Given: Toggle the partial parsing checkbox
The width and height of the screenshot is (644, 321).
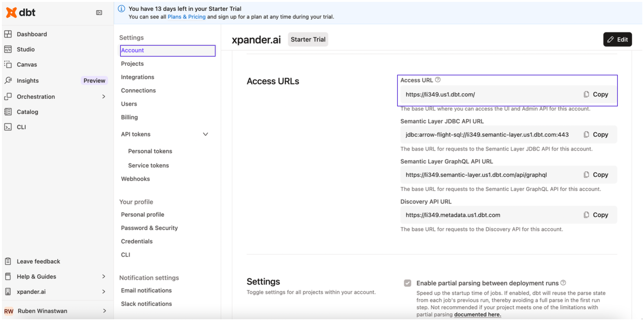Looking at the screenshot, I should click(x=407, y=283).
